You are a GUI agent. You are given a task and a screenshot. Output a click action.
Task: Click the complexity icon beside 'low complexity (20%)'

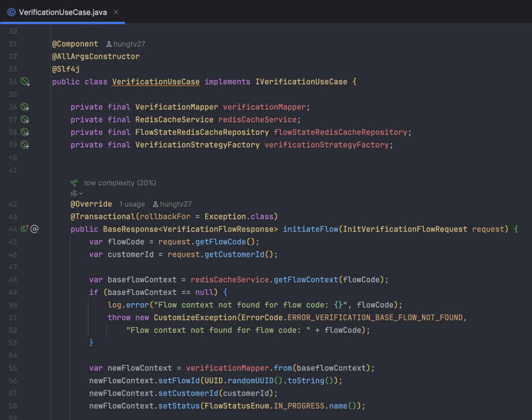(74, 183)
